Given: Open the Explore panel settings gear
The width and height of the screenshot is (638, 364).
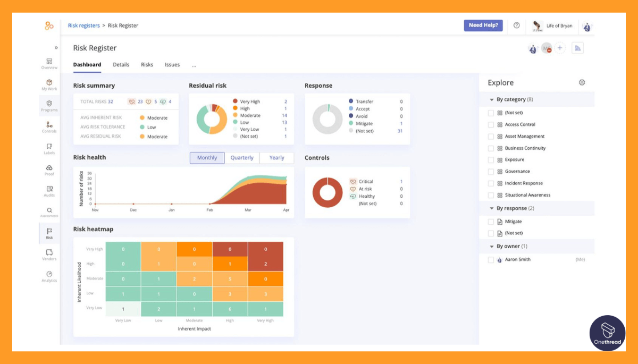Looking at the screenshot, I should click(582, 82).
